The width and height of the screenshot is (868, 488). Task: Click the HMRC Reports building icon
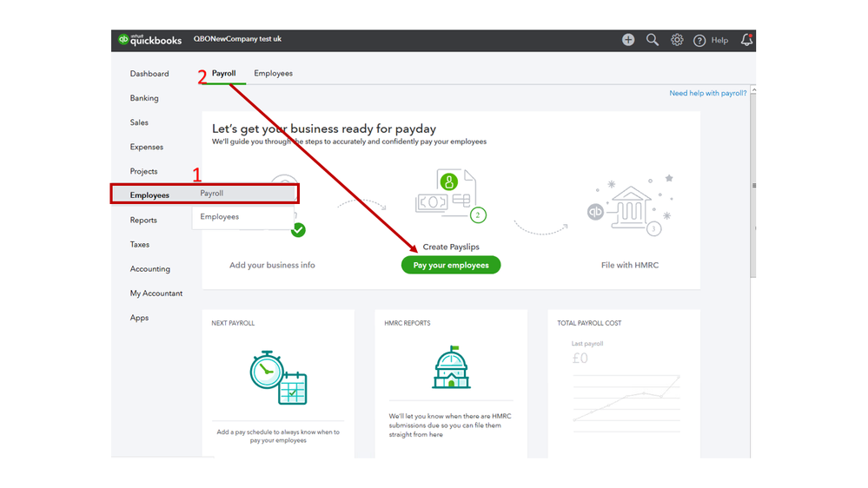451,366
